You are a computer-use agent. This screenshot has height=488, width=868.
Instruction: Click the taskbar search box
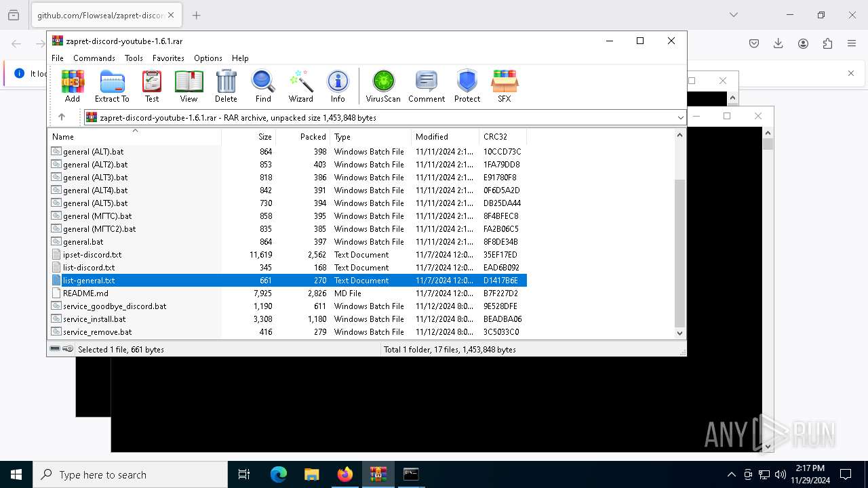(130, 474)
